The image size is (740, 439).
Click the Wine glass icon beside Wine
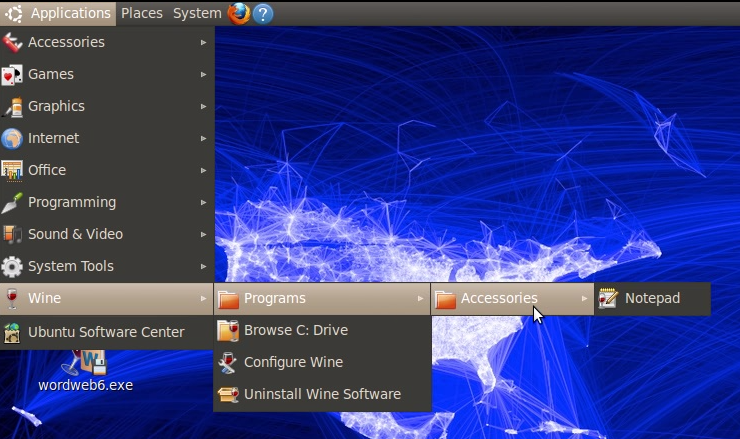(x=12, y=298)
